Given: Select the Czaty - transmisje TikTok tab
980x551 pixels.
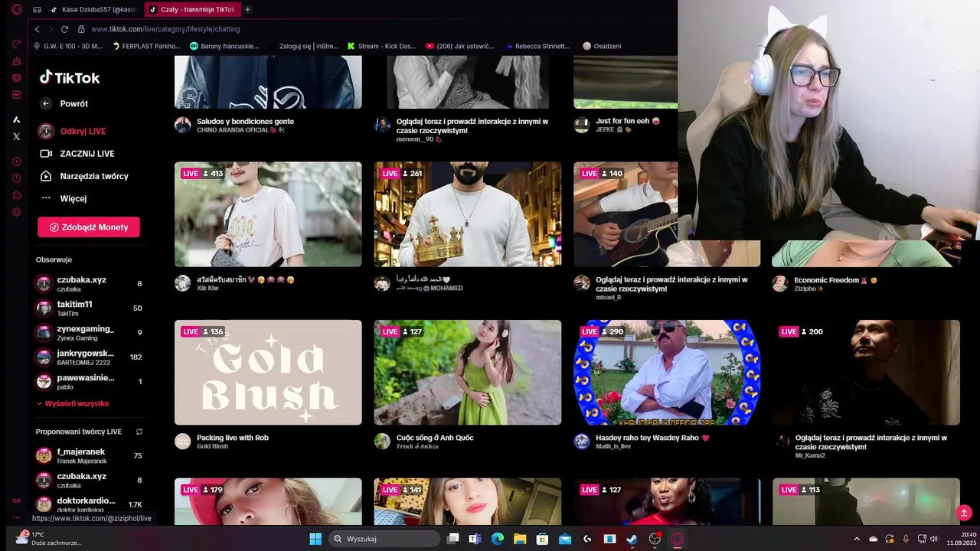Looking at the screenshot, I should pos(192,10).
